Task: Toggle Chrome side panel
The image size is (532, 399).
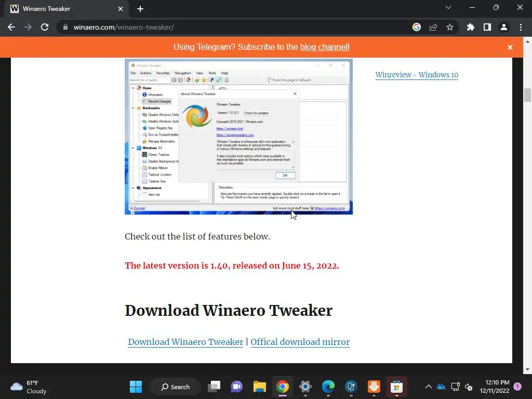Action: (x=487, y=27)
